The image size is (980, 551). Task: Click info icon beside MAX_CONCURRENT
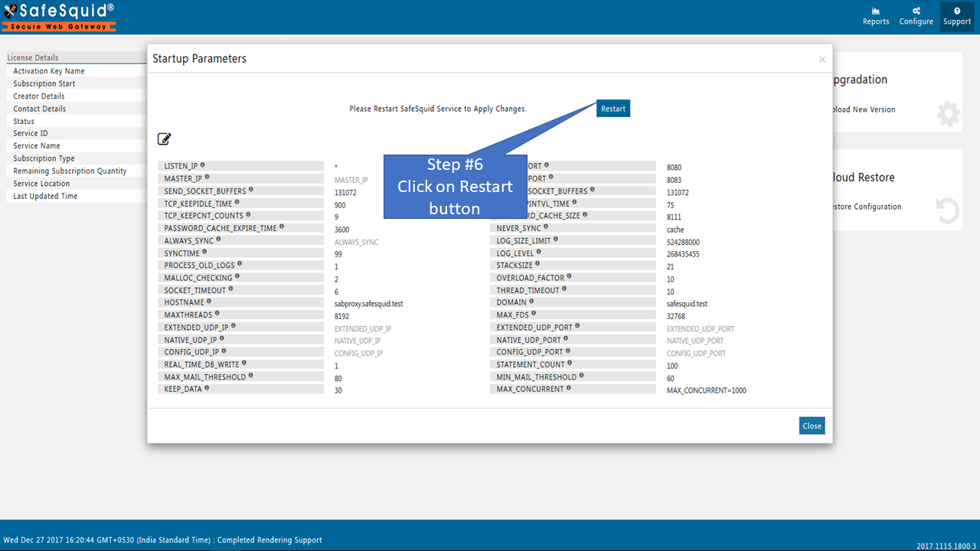568,388
